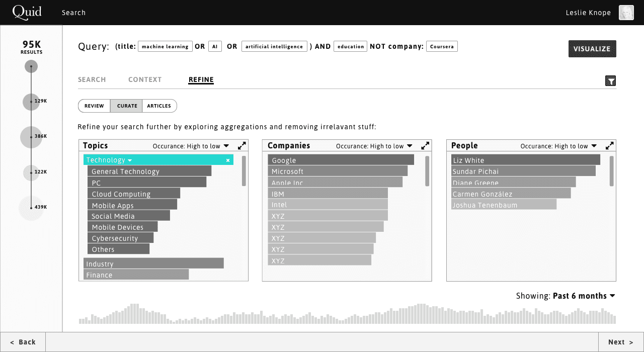Edit the education query term
Viewport: 644px width, 352px height.
351,47
